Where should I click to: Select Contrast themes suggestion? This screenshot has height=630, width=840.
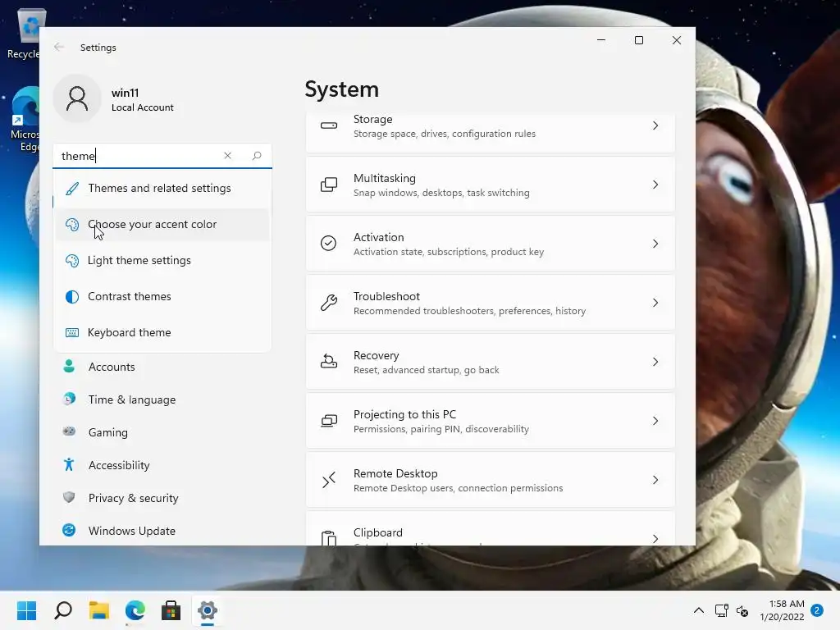point(162,297)
